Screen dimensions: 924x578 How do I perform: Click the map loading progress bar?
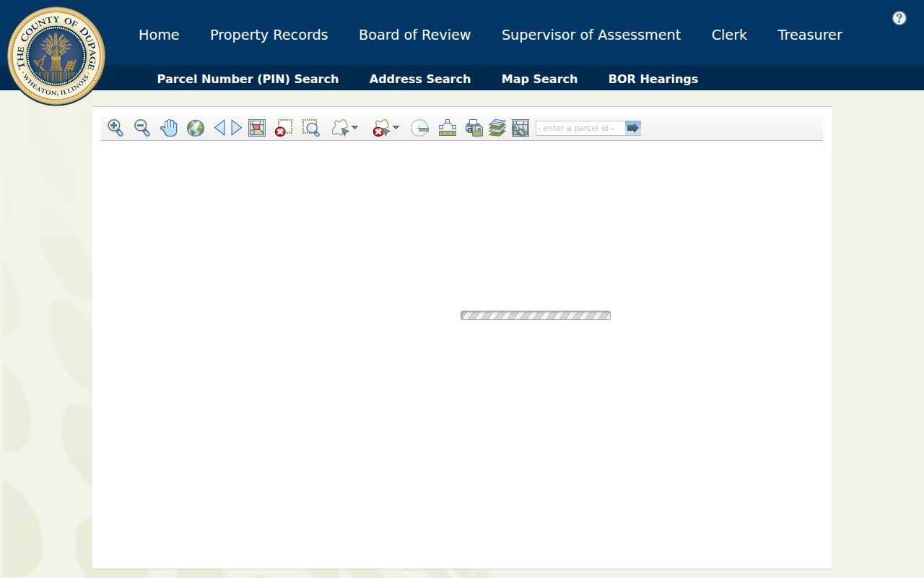point(536,315)
